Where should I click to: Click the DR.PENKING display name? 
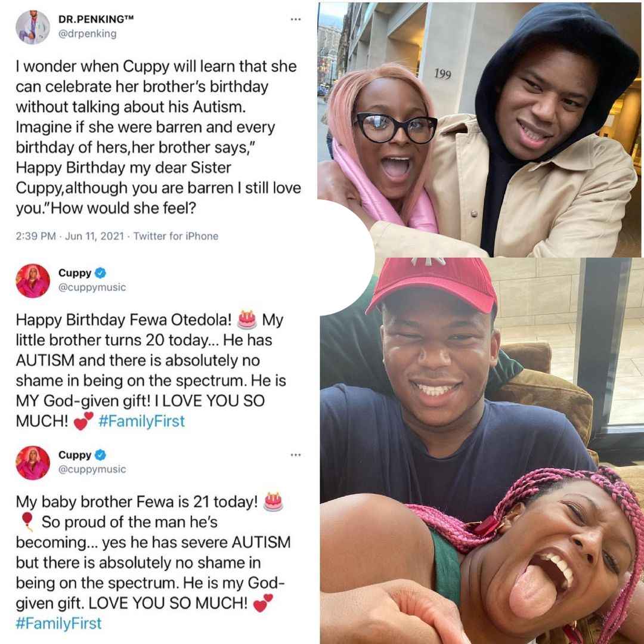pyautogui.click(x=95, y=19)
